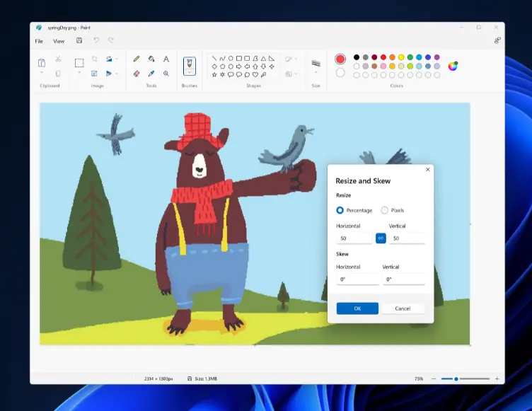This screenshot has height=411, width=532.
Task: Click the 75% zoom level text
Action: pos(419,378)
